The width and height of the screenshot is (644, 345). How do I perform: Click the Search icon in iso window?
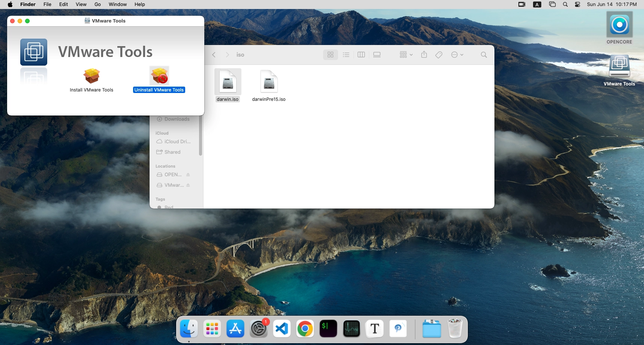484,55
